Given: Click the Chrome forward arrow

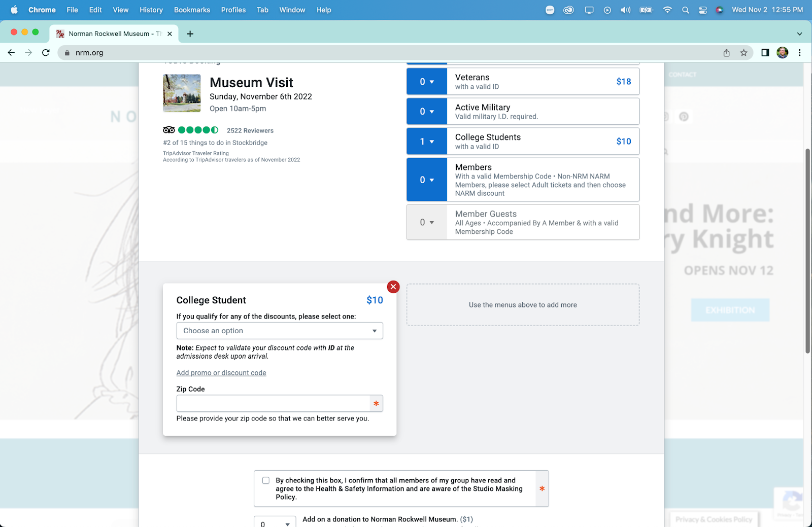Looking at the screenshot, I should coord(28,53).
